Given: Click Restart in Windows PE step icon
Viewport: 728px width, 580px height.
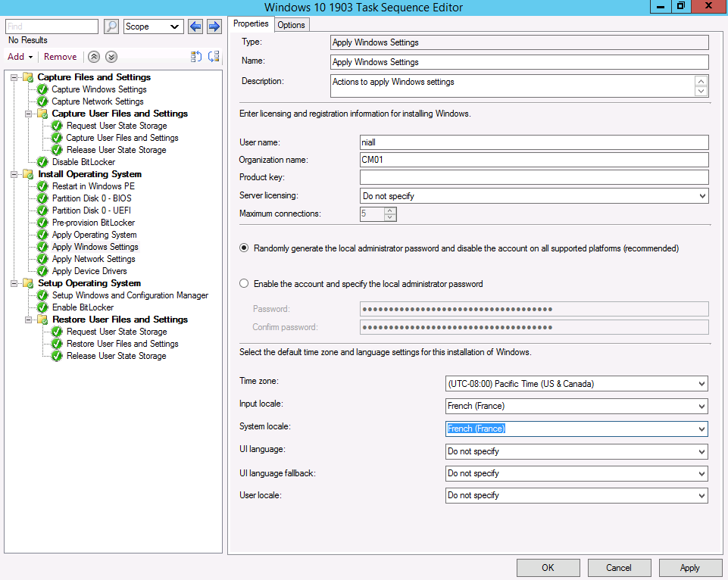Looking at the screenshot, I should pos(42,186).
